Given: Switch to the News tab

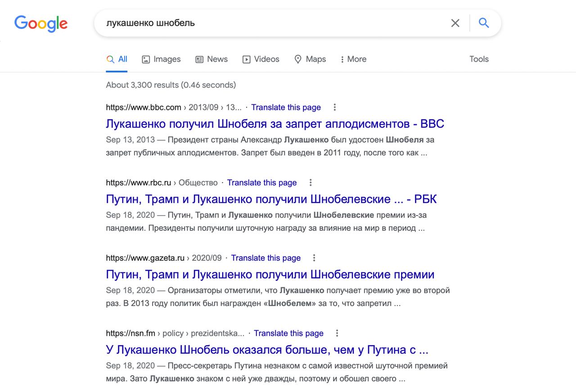Looking at the screenshot, I should [211, 59].
